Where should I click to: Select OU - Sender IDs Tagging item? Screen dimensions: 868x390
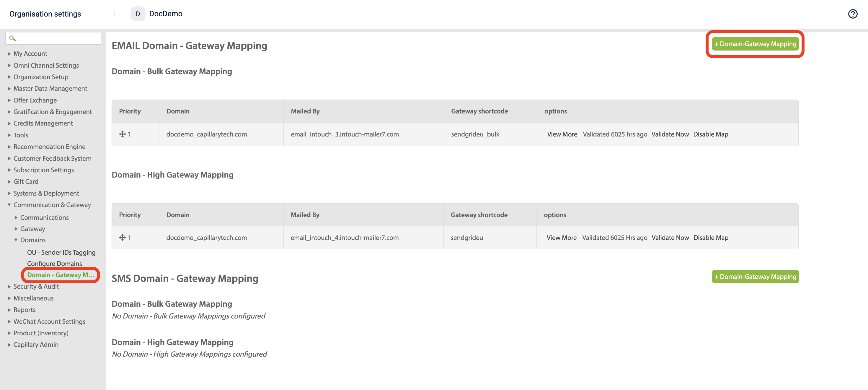(x=61, y=253)
